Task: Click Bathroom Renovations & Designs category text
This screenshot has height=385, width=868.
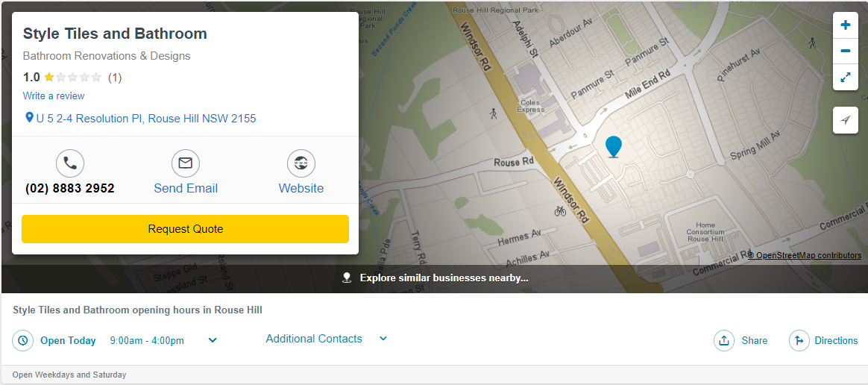Action: click(x=107, y=56)
